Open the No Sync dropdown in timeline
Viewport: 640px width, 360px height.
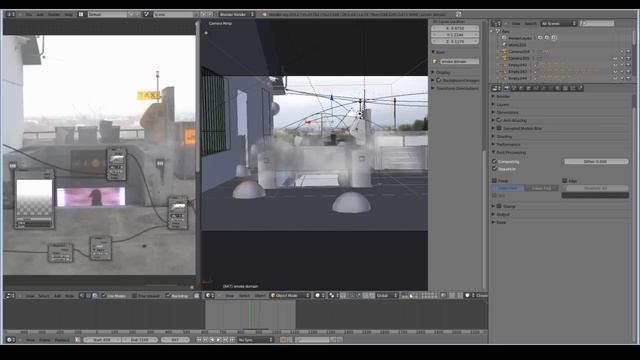click(256, 340)
